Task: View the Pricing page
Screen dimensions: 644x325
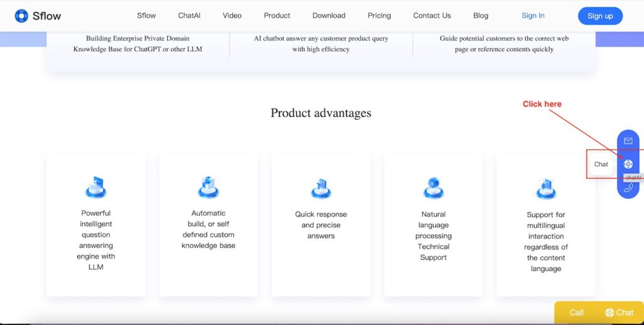Action: coord(379,16)
